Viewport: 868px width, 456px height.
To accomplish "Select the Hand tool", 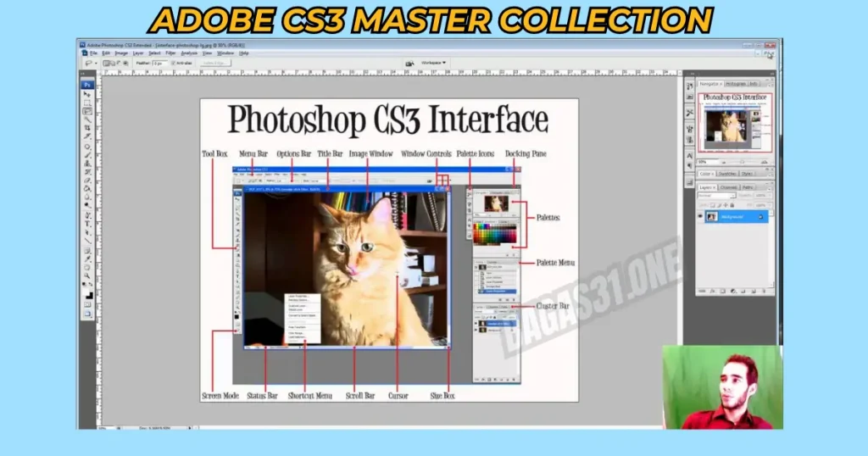I will [87, 267].
